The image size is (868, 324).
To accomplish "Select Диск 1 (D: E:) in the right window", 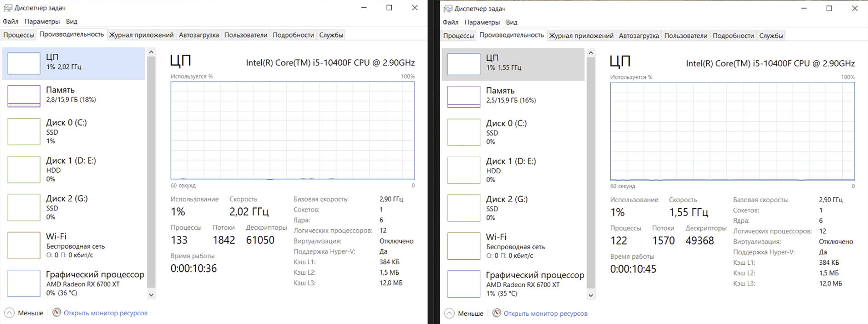I will (511, 170).
